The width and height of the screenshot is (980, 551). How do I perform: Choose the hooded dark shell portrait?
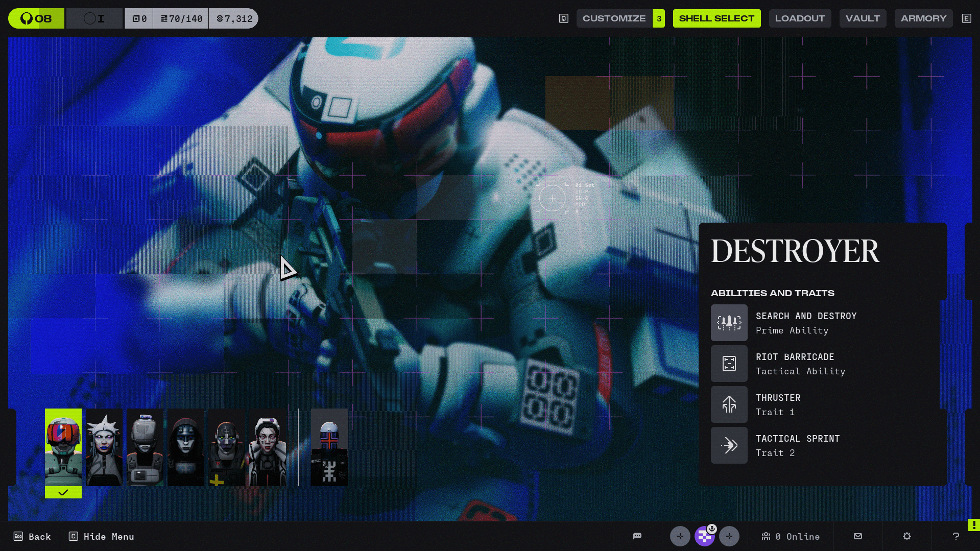186,448
